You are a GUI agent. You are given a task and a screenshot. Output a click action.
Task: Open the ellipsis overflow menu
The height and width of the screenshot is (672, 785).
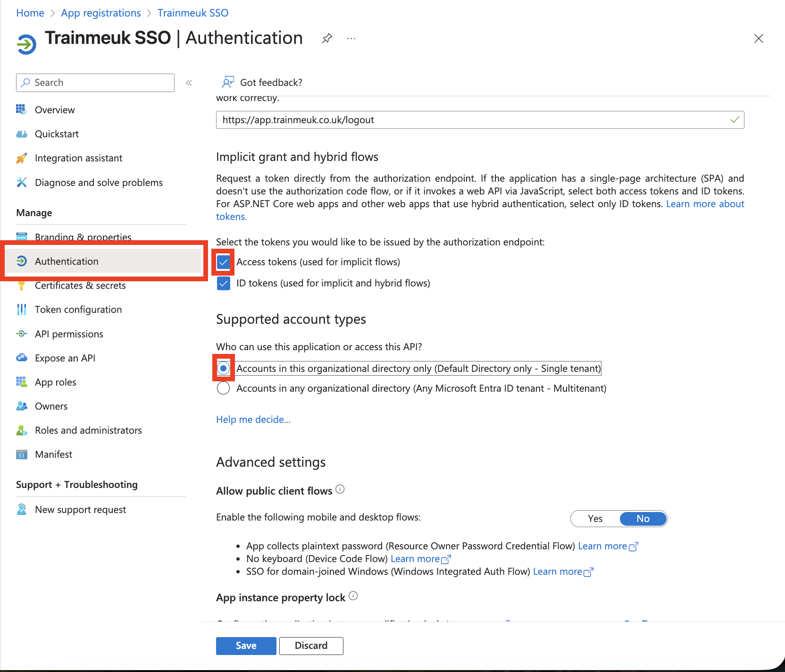pyautogui.click(x=351, y=38)
